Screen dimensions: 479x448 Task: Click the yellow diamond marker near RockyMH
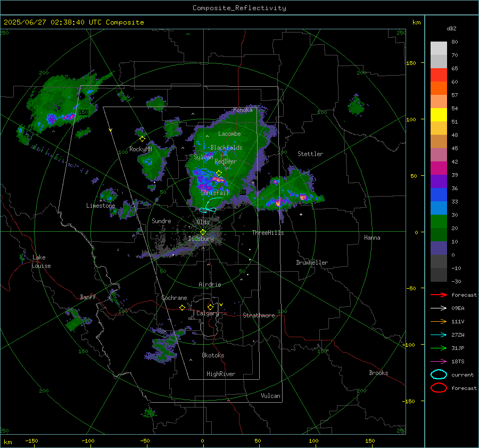coord(142,139)
